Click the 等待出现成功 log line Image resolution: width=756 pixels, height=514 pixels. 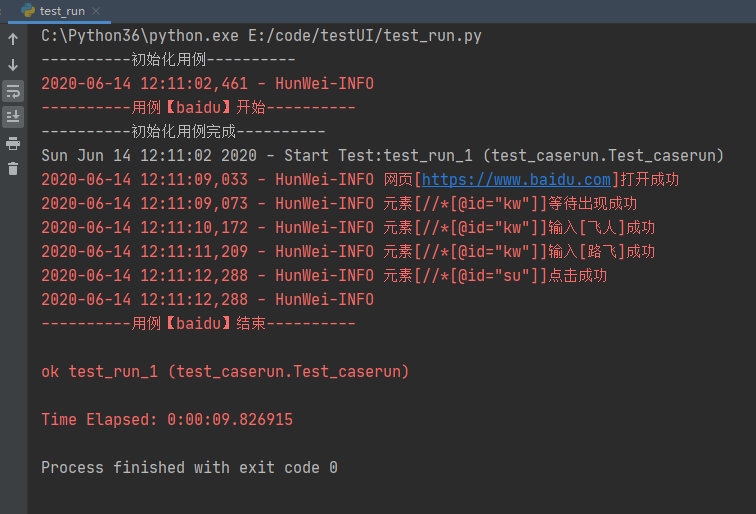(x=339, y=203)
